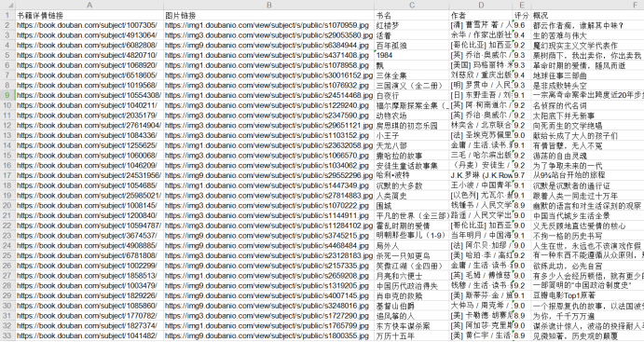The height and width of the screenshot is (342, 644).
Task: Open link book.douban.com/subject/27614904/
Action: (89, 126)
